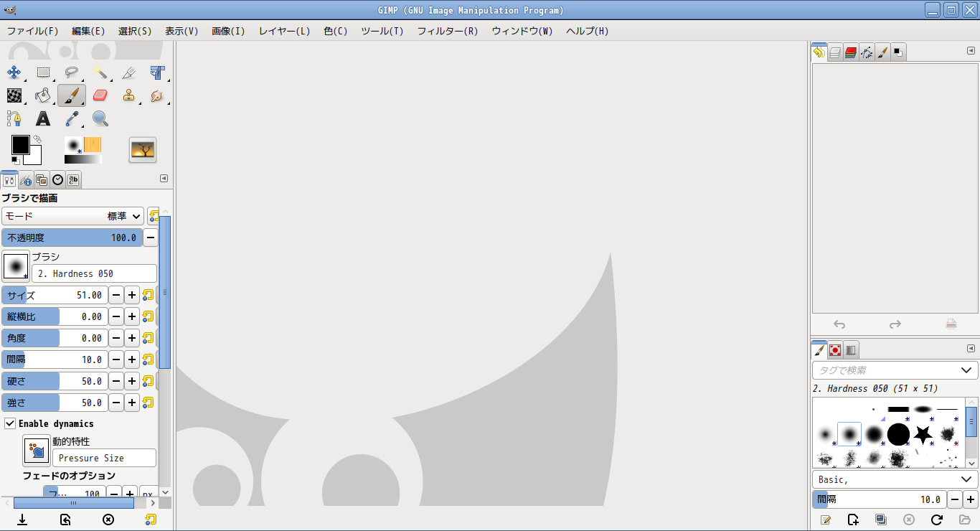This screenshot has width=980, height=531.
Task: Switch to the Layers tab
Action: (835, 52)
